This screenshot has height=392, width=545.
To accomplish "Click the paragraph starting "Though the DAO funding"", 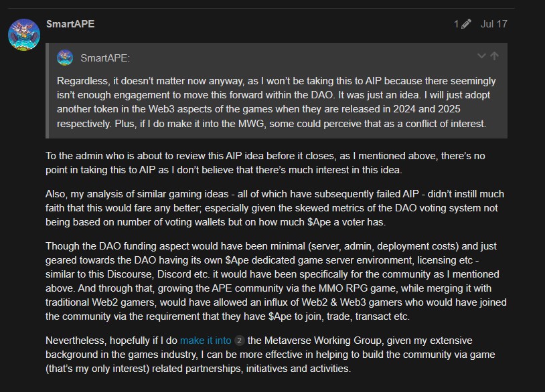I will tap(276, 281).
